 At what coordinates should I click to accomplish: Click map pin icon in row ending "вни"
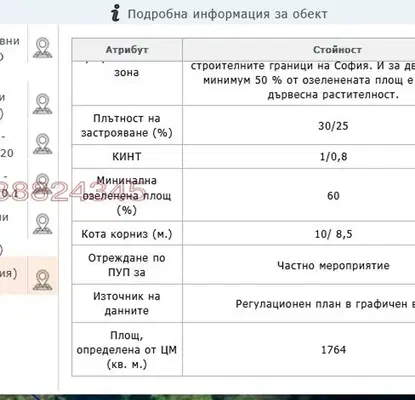42,48
